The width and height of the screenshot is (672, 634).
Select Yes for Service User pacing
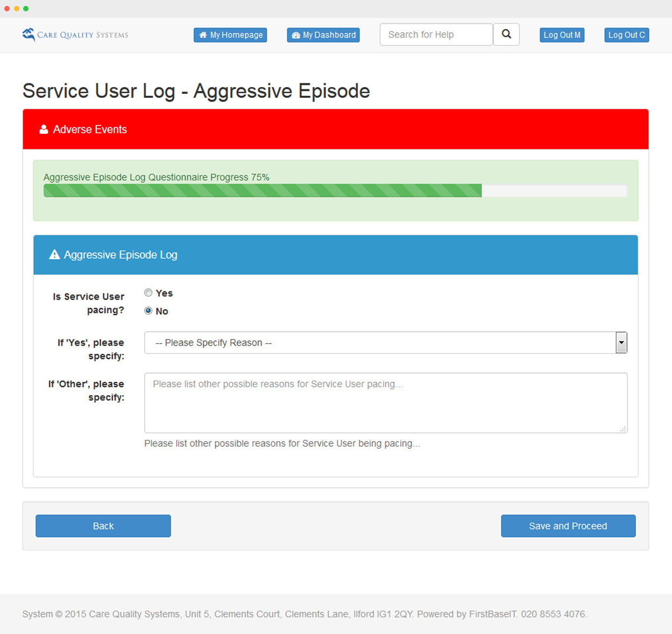[x=148, y=293]
